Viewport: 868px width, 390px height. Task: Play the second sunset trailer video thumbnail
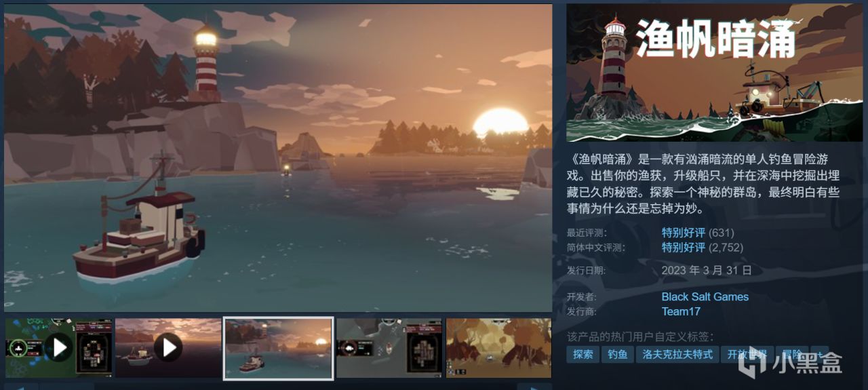tap(168, 348)
